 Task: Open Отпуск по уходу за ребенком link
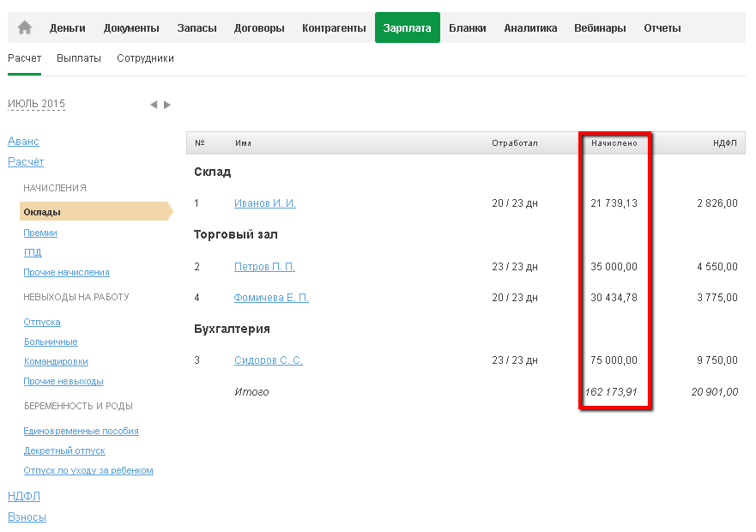(x=88, y=471)
